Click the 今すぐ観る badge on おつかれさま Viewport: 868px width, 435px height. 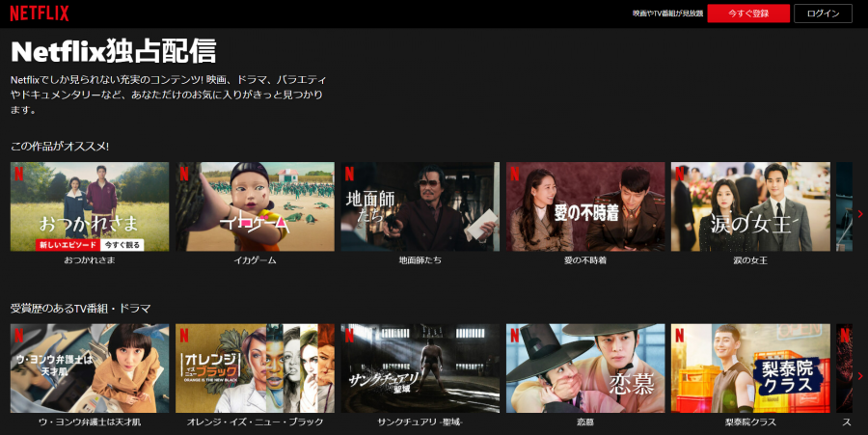click(x=122, y=245)
